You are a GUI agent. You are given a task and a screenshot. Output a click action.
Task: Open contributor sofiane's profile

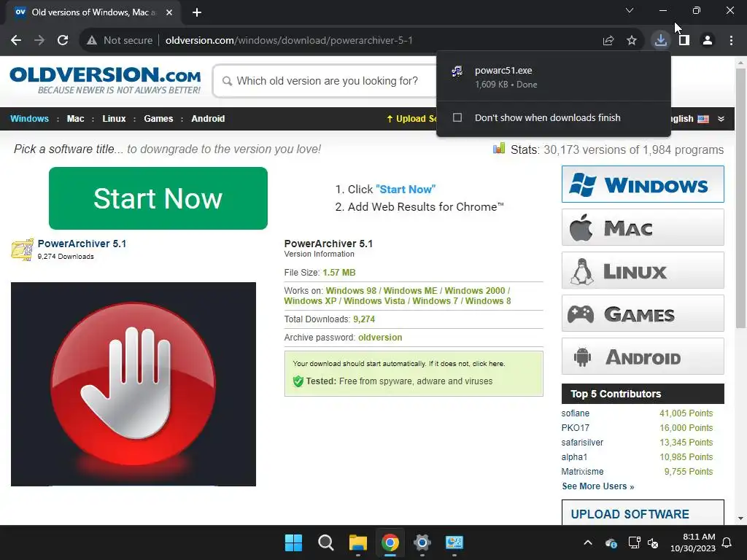tap(575, 413)
